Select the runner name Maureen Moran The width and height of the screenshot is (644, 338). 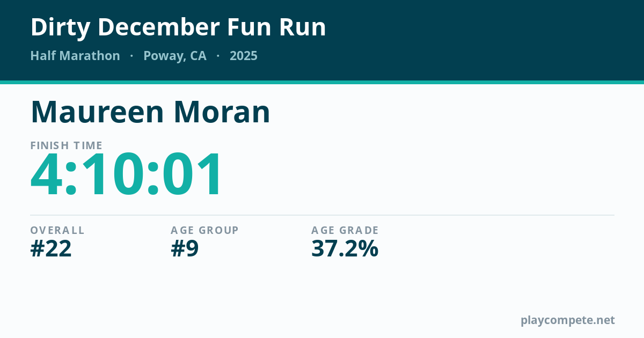click(x=150, y=112)
